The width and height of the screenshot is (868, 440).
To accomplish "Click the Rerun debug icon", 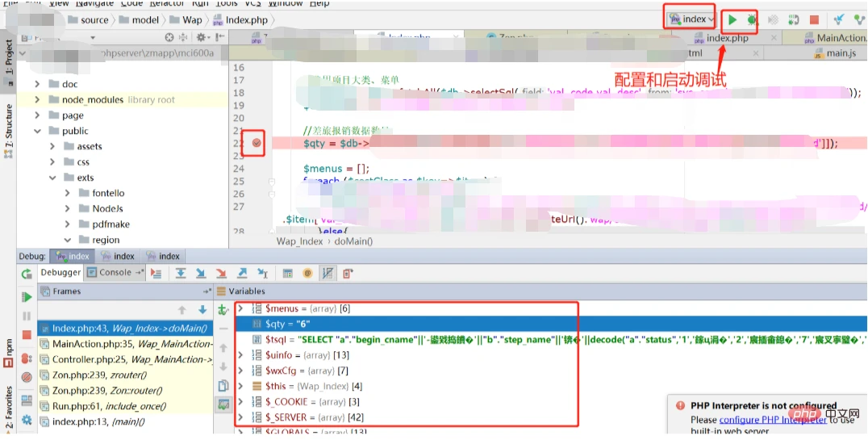I will tap(27, 274).
